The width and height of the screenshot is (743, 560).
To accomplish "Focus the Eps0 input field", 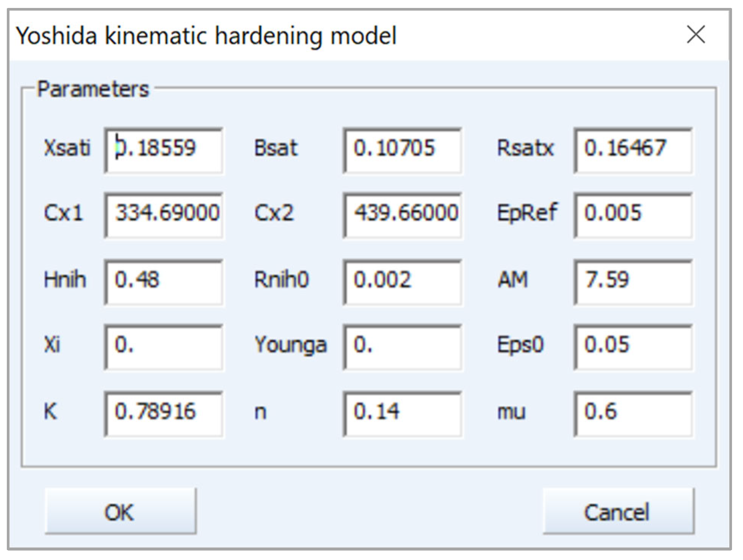I will pos(633,347).
